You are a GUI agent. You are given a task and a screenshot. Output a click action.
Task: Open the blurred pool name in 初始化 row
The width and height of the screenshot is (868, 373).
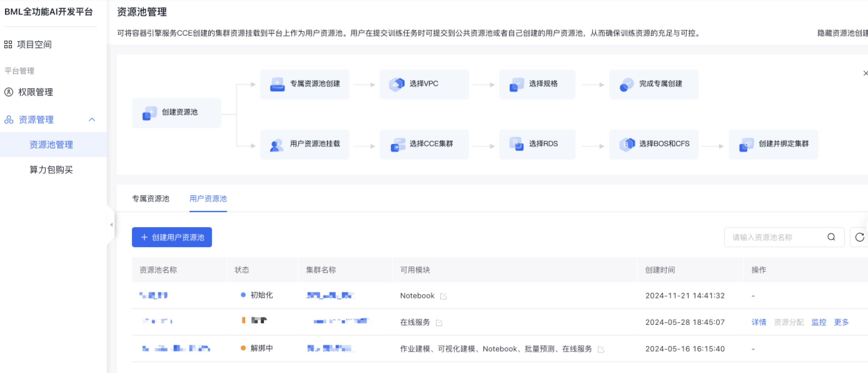coord(153,295)
